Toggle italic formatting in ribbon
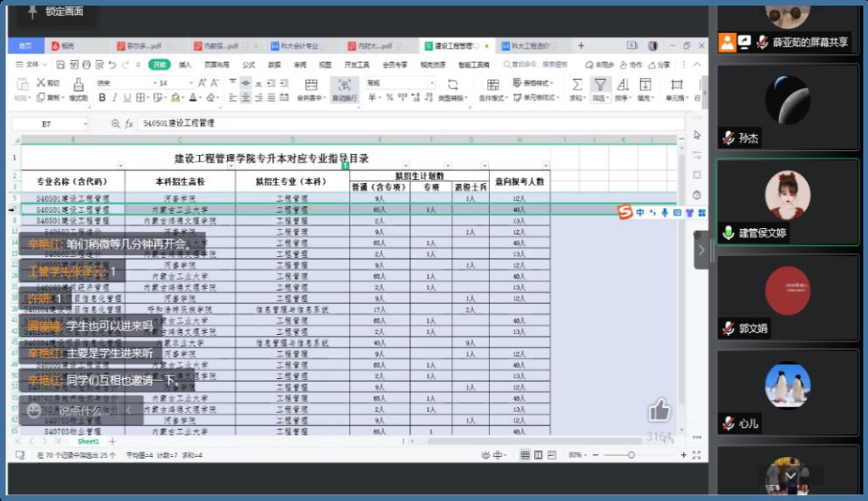This screenshot has height=501, width=868. point(114,98)
